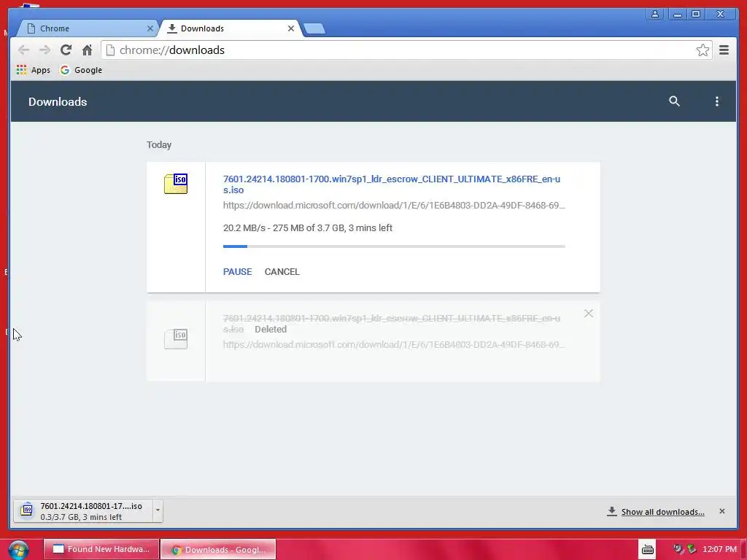Viewport: 747px width, 560px height.
Task: Click the active download's Microsoft source URL
Action: [x=394, y=205]
